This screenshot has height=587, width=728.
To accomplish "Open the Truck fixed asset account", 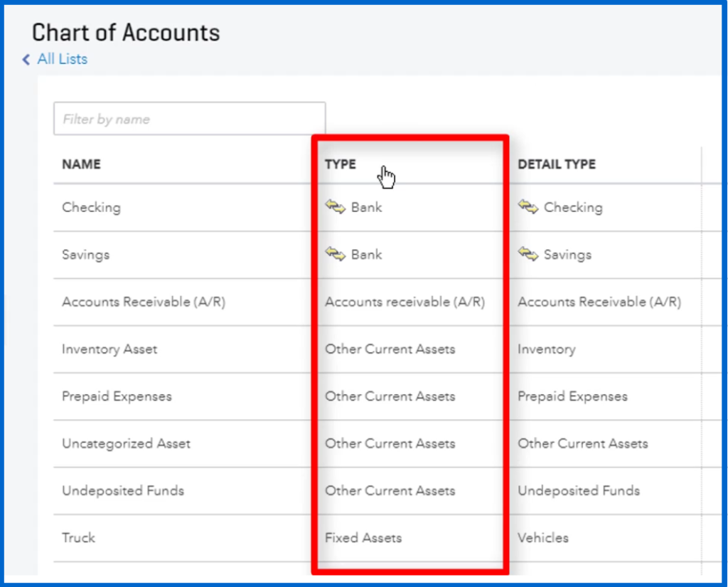I will pyautogui.click(x=77, y=538).
